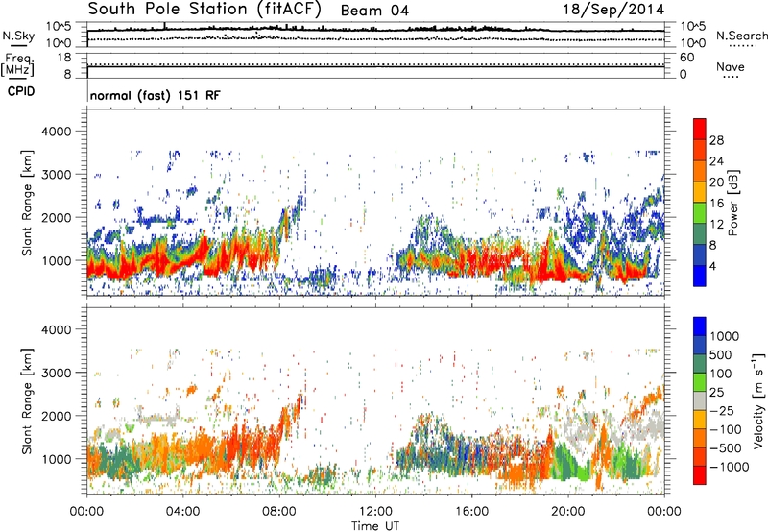The width and height of the screenshot is (768, 532).
Task: Select the 60 tick beside Nave
Action: (x=687, y=58)
